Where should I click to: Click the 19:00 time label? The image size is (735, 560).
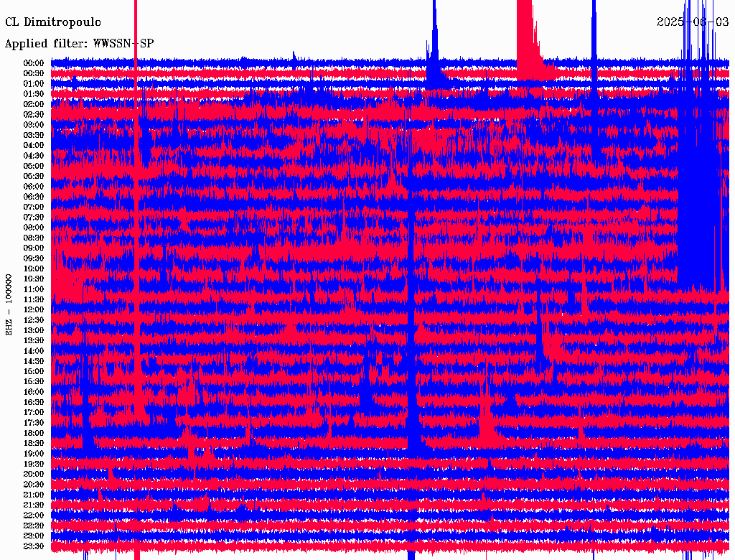(x=34, y=454)
